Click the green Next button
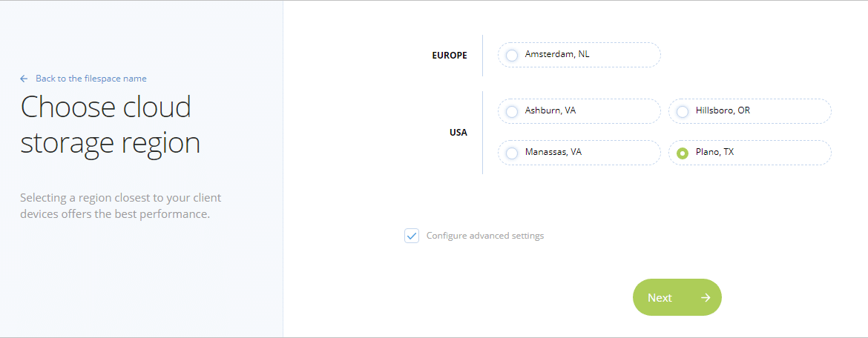The height and width of the screenshot is (338, 868). [x=677, y=297]
